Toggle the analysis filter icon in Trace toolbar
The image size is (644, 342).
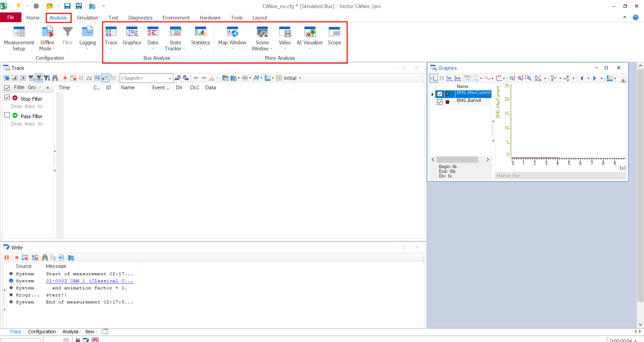(x=39, y=78)
